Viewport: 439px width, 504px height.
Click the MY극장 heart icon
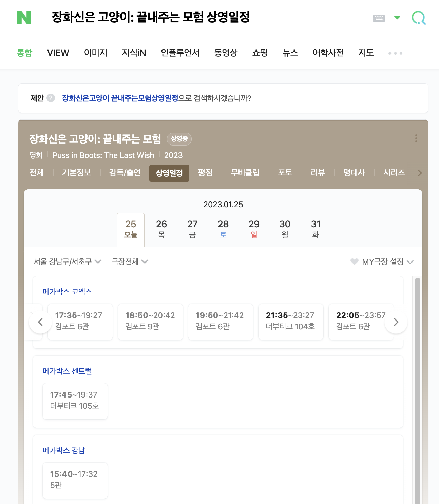[x=354, y=261]
